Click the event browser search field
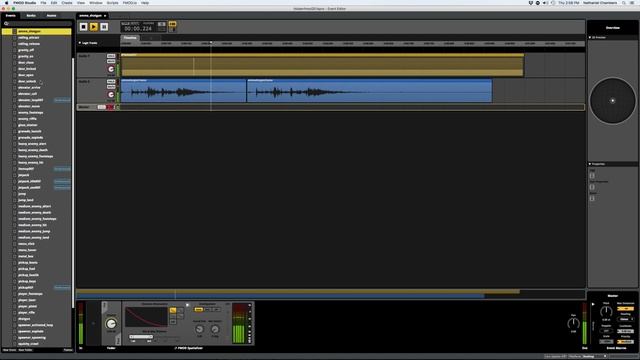The width and height of the screenshot is (640, 360). (37, 24)
